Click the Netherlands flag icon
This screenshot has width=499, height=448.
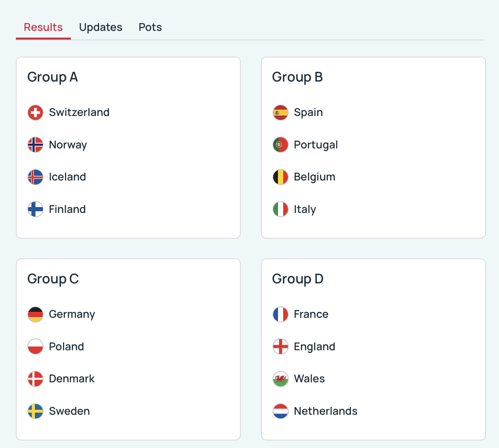pos(280,411)
